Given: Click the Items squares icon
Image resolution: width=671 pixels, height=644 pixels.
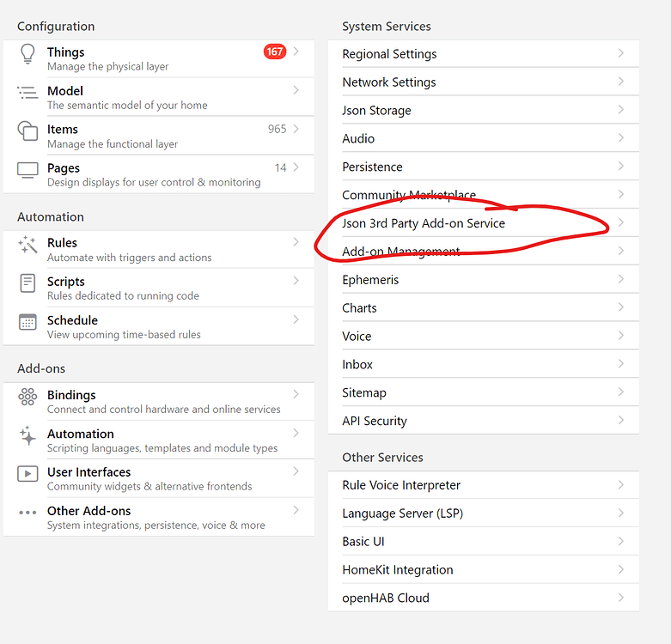Looking at the screenshot, I should point(27,131).
